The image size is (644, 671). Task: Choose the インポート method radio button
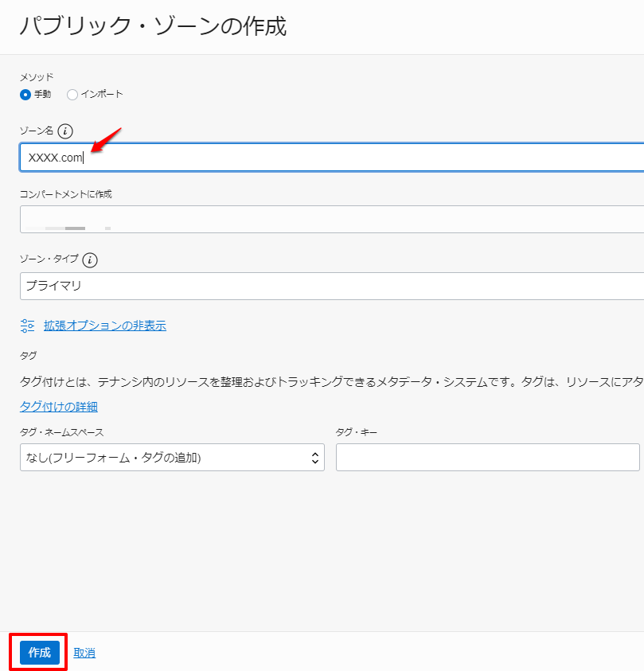pyautogui.click(x=72, y=94)
